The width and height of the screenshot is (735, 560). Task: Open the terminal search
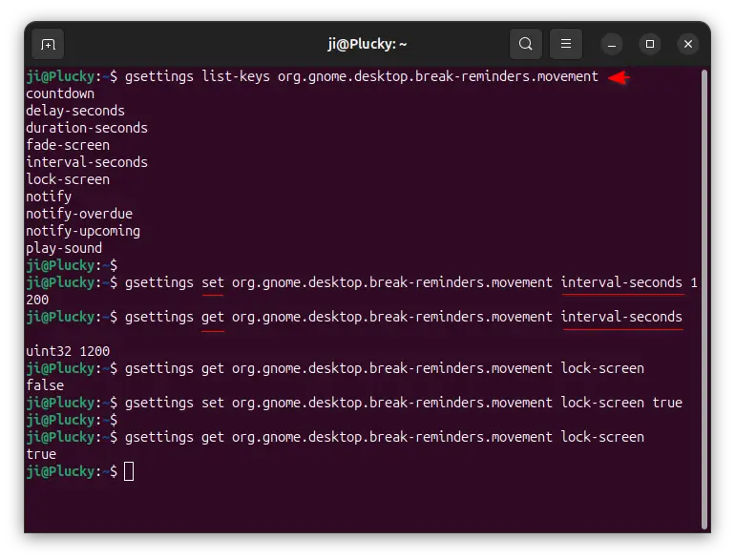tap(525, 44)
